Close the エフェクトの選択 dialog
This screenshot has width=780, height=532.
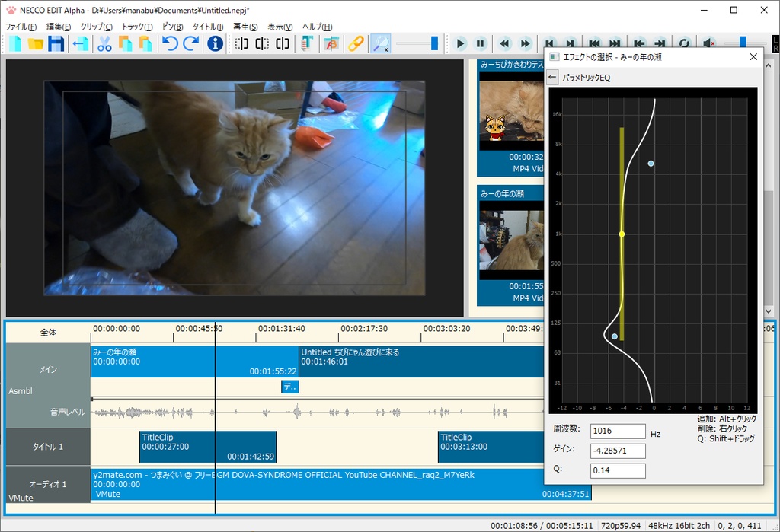[x=753, y=56]
